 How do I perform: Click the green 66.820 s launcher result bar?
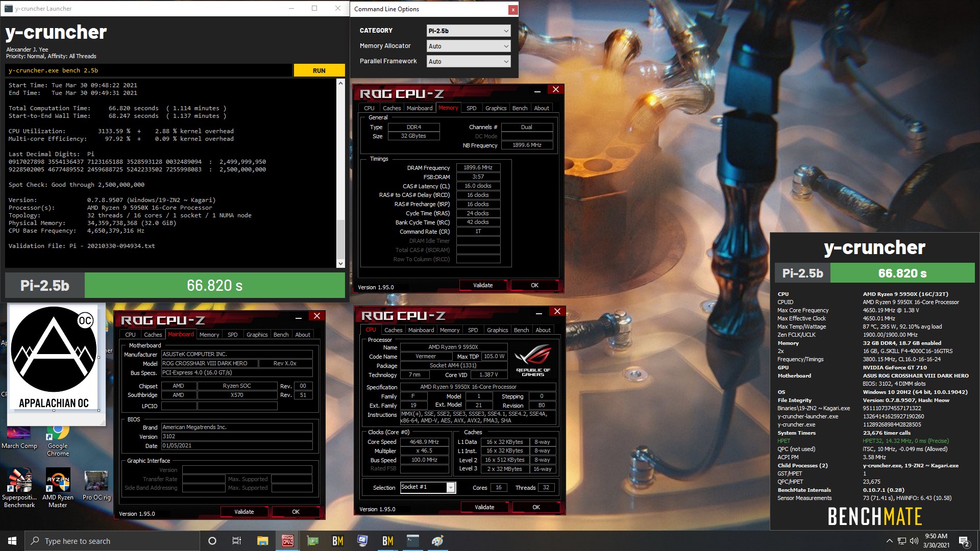pos(214,285)
